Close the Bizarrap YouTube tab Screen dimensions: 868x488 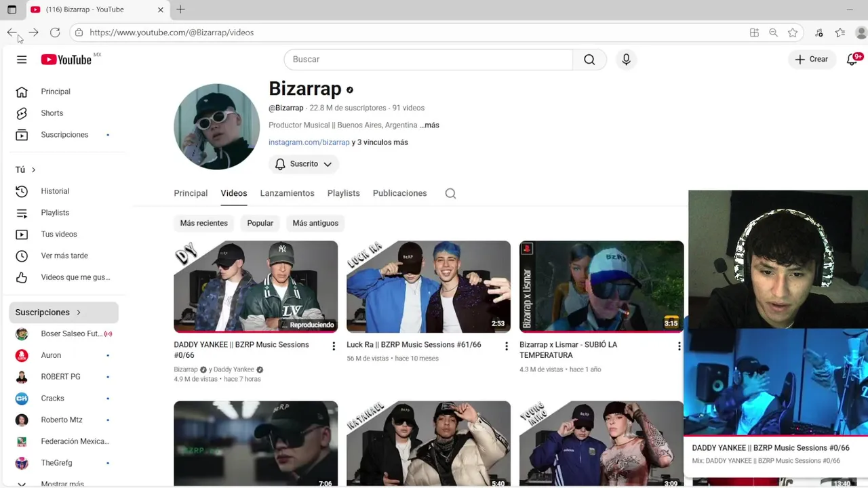tap(161, 9)
